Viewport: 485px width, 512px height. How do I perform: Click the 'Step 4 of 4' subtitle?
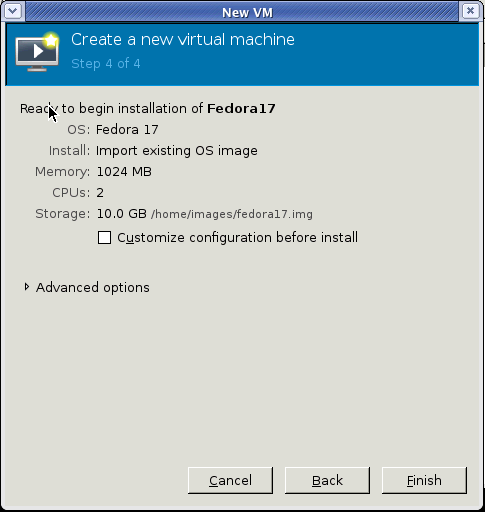pyautogui.click(x=106, y=64)
